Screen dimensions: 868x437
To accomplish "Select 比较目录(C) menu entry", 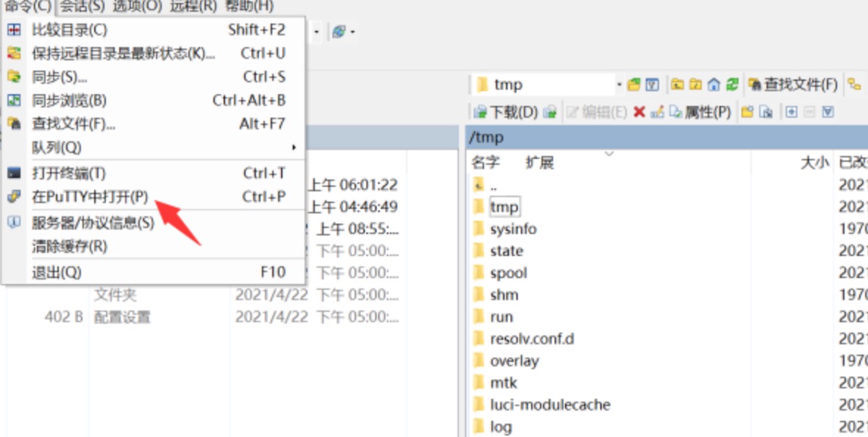I will click(x=154, y=30).
